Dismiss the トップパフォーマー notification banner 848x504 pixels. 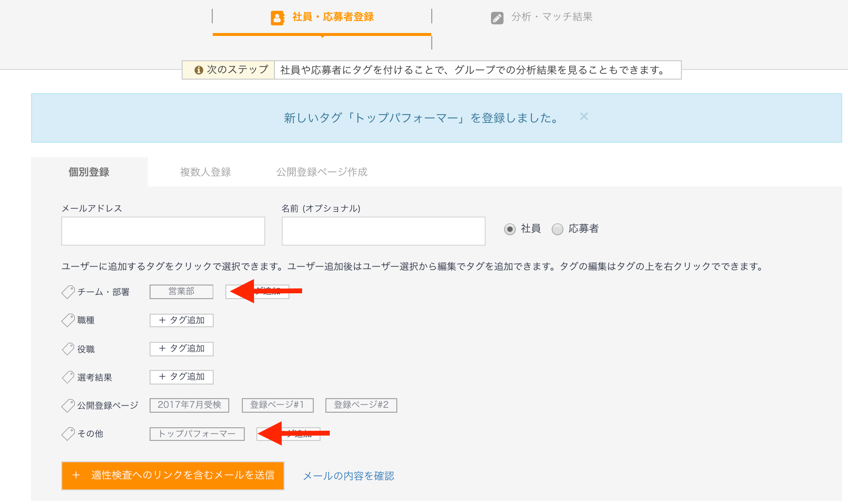584,117
